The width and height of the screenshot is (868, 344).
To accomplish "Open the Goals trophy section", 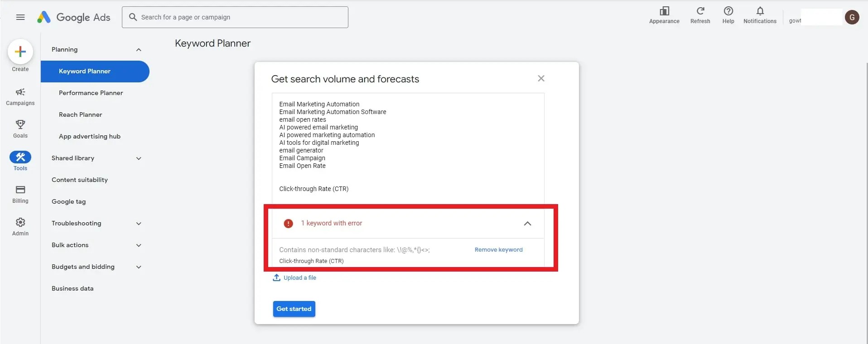I will coord(20,129).
